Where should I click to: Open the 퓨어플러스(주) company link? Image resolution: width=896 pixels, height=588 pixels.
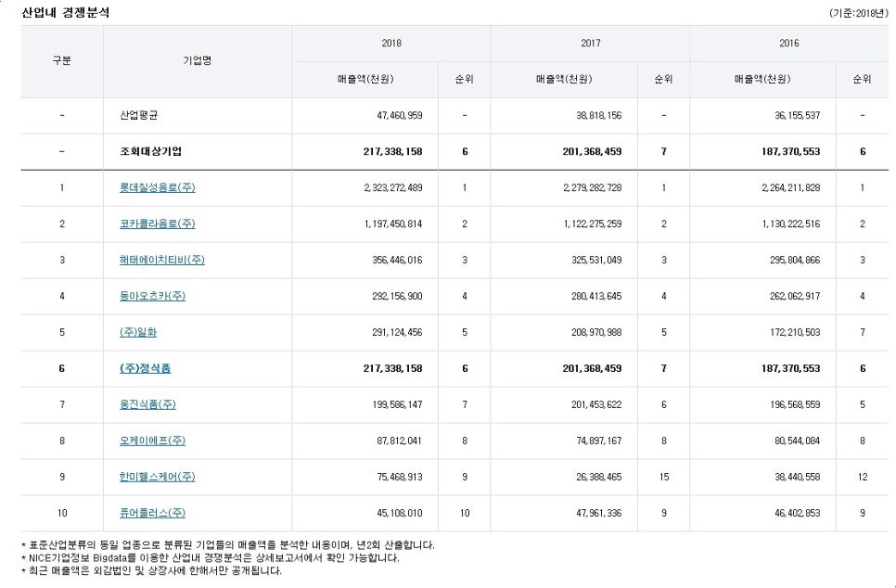pyautogui.click(x=152, y=513)
